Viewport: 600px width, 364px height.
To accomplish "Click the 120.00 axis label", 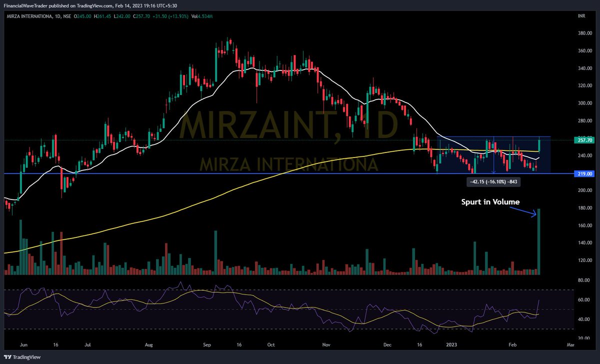I will 585,260.
